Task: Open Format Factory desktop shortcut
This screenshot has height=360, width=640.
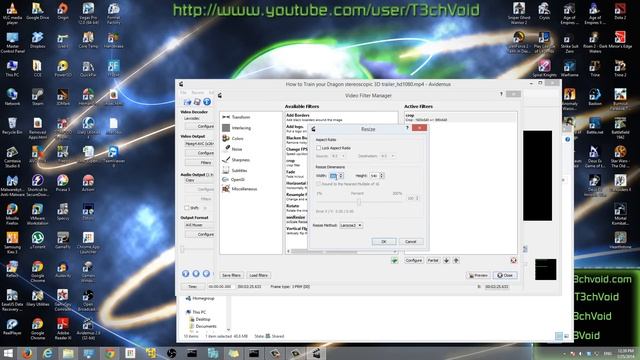Action: pyautogui.click(x=113, y=13)
